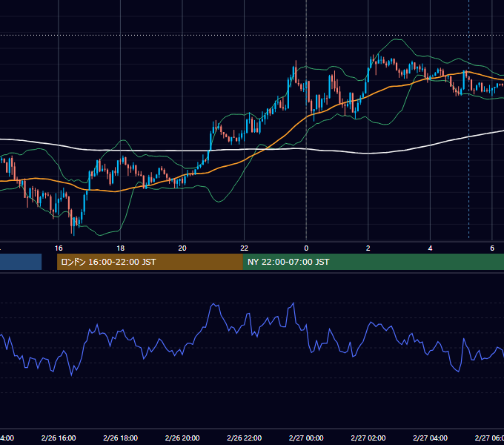Click the 18 hour label on the chart axis
This screenshot has height=445, width=504.
tap(120, 248)
